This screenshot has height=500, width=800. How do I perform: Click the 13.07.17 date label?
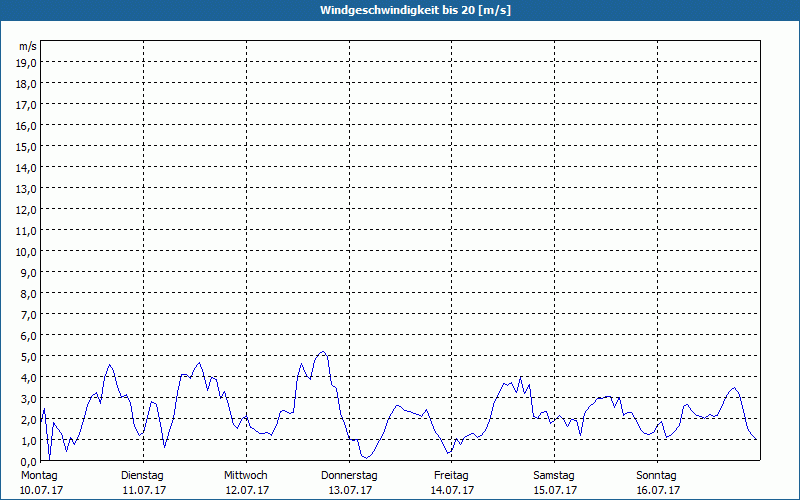pos(349,490)
